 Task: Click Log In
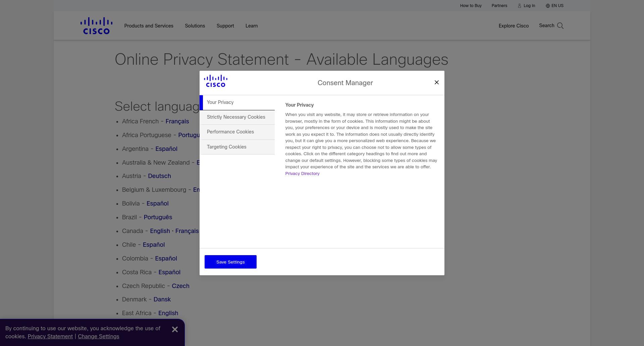[x=526, y=6]
